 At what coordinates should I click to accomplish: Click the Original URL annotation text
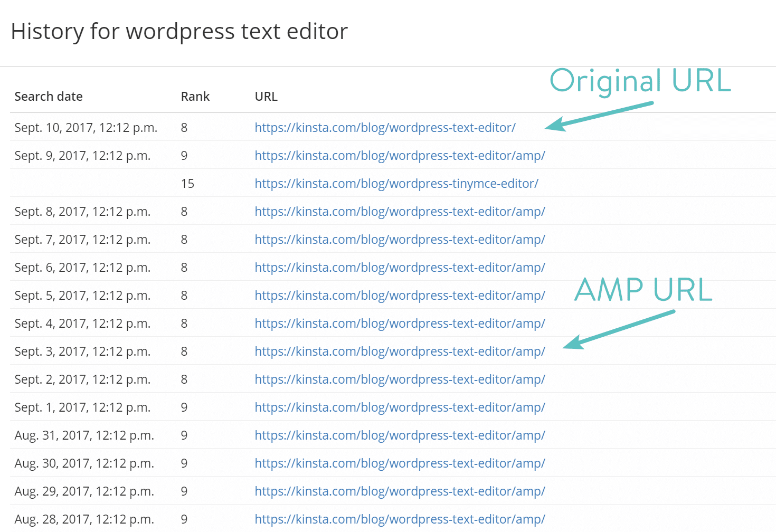pos(639,81)
